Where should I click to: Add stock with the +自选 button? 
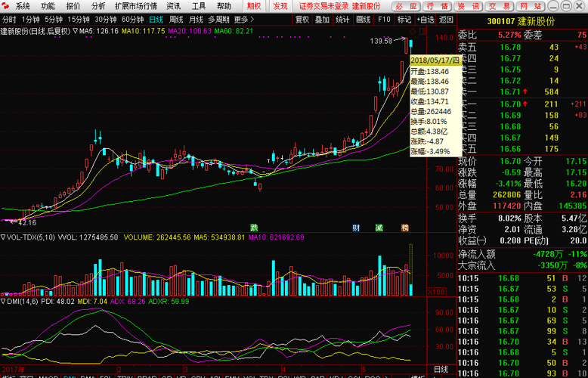[426, 19]
